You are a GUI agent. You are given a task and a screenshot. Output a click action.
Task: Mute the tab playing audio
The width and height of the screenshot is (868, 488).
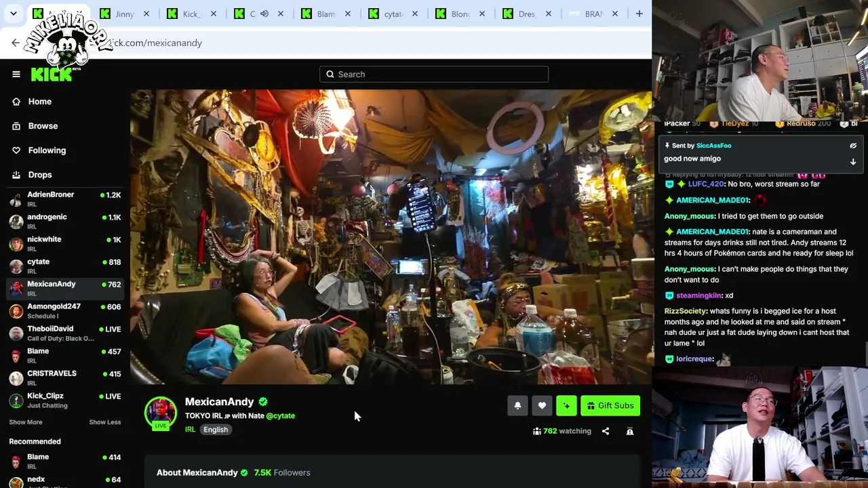coord(264,14)
